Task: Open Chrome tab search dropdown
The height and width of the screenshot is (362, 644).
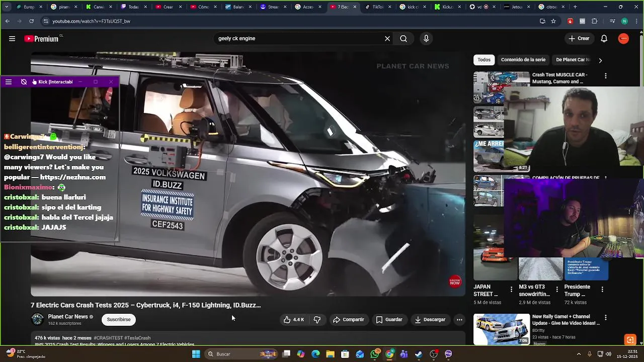Action: coord(7,7)
